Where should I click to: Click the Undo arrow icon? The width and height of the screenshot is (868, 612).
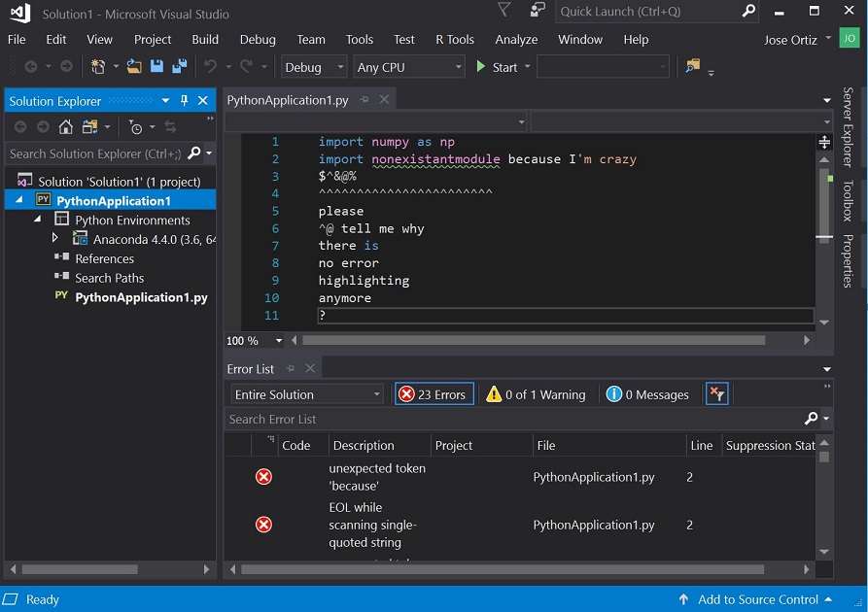point(210,67)
